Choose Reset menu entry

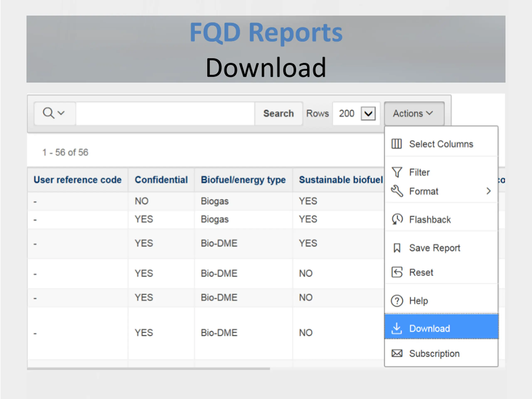point(441,272)
